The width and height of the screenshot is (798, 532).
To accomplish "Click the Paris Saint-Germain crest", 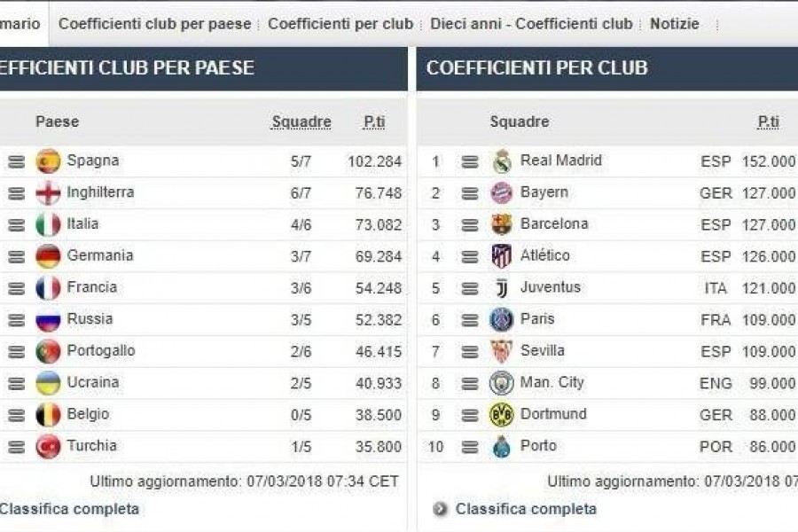I will (x=501, y=320).
